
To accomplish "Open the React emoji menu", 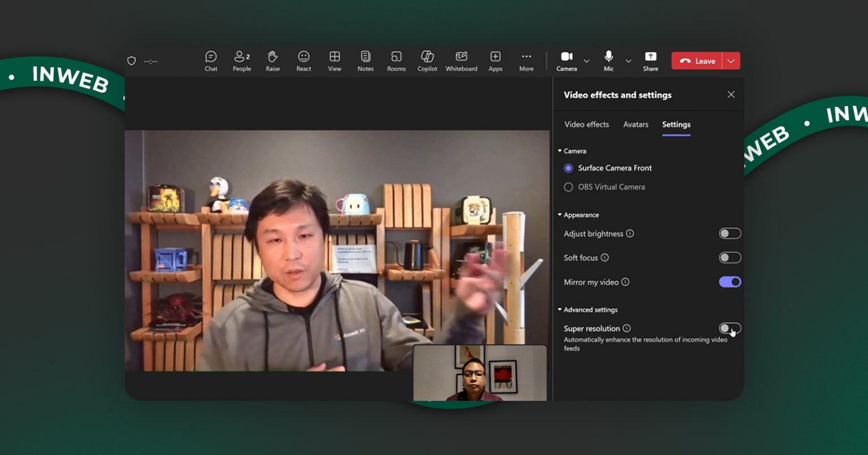I will (304, 61).
